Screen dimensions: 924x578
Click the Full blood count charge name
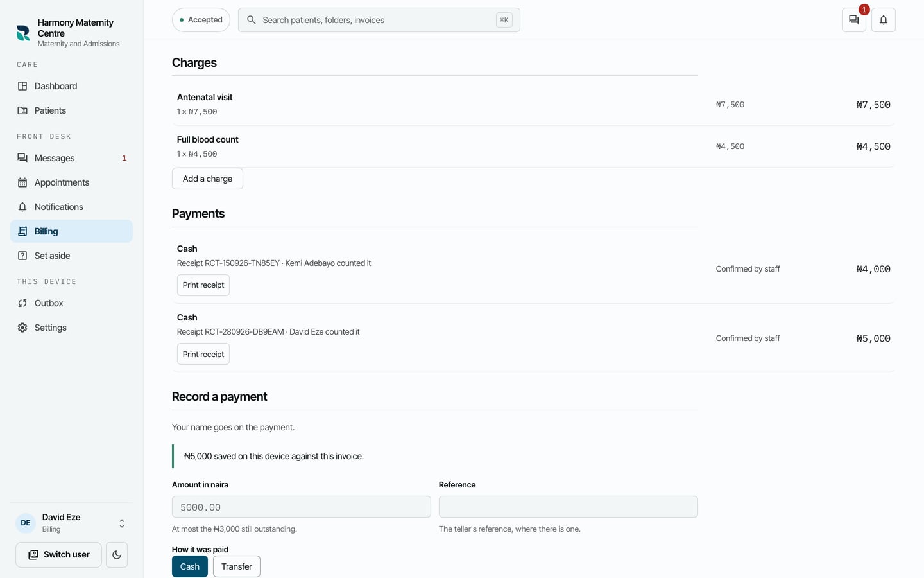[x=208, y=139]
